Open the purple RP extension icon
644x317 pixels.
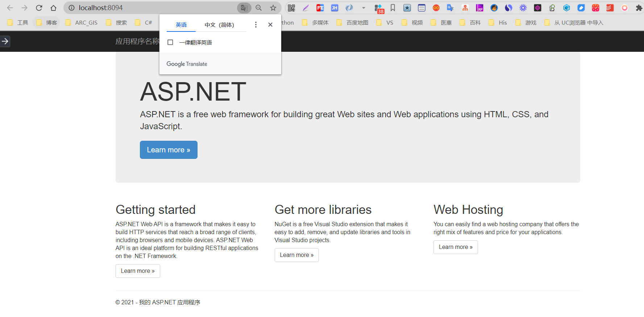click(x=479, y=8)
